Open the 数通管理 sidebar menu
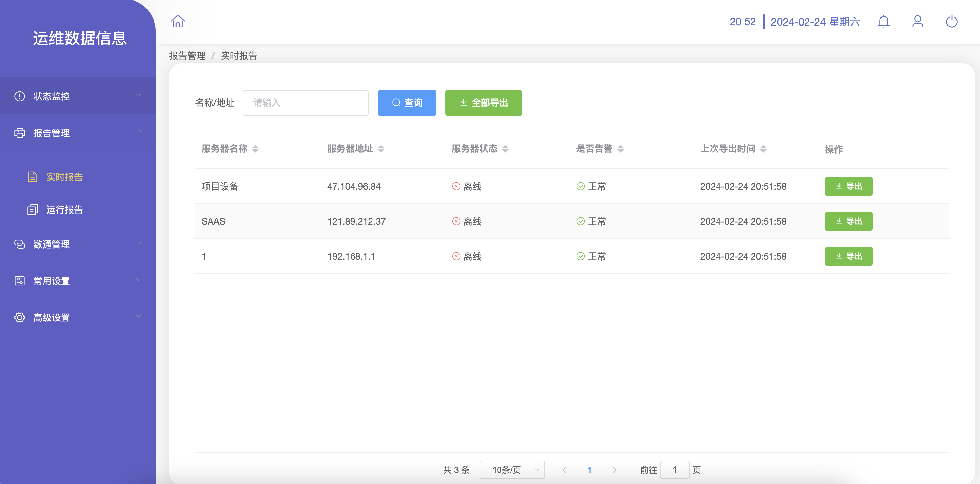This screenshot has height=484, width=980. (x=78, y=244)
